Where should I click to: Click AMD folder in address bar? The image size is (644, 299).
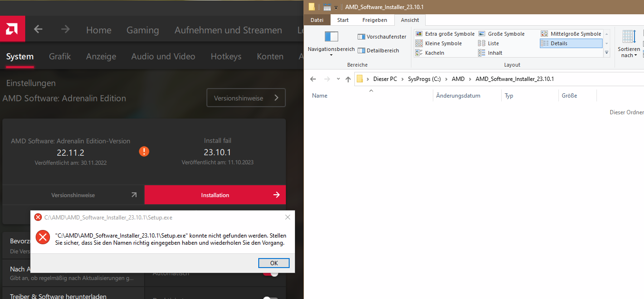(458, 79)
